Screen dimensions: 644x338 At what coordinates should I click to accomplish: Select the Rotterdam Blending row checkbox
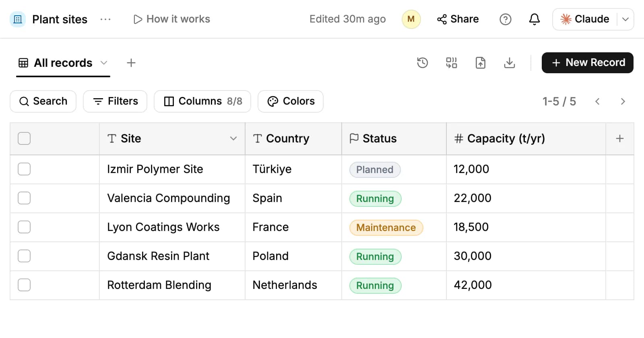click(24, 285)
